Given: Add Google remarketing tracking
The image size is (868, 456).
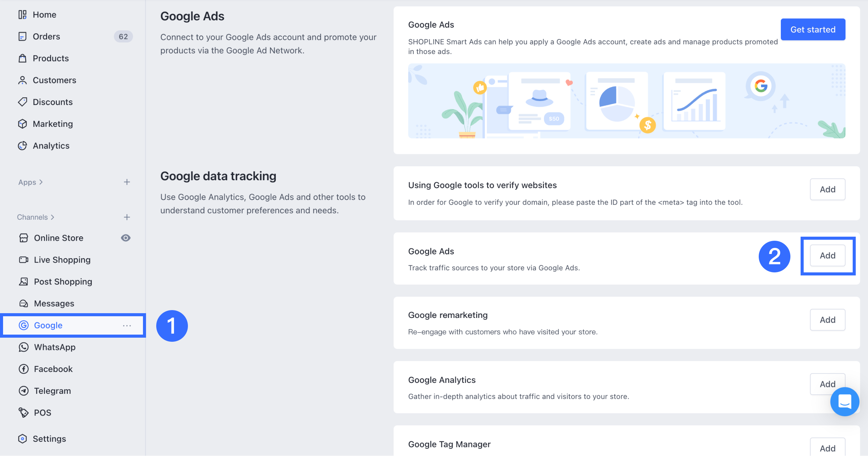Looking at the screenshot, I should pos(827,320).
